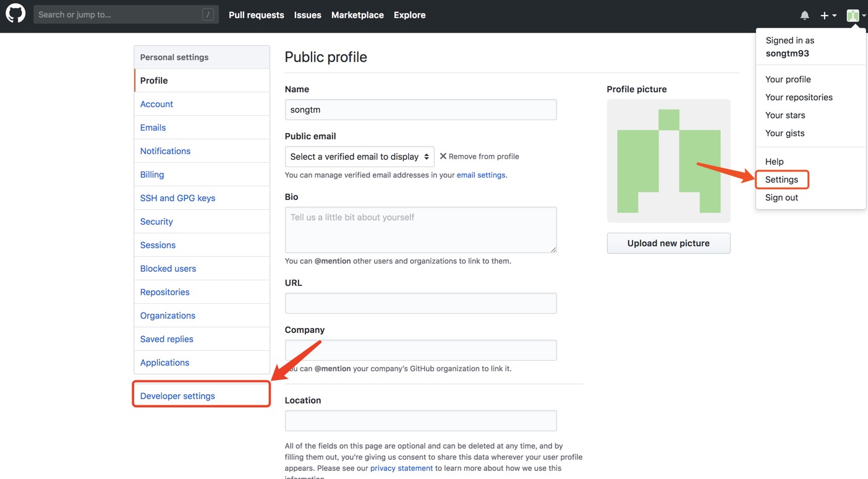Click the URL input field

tap(420, 303)
